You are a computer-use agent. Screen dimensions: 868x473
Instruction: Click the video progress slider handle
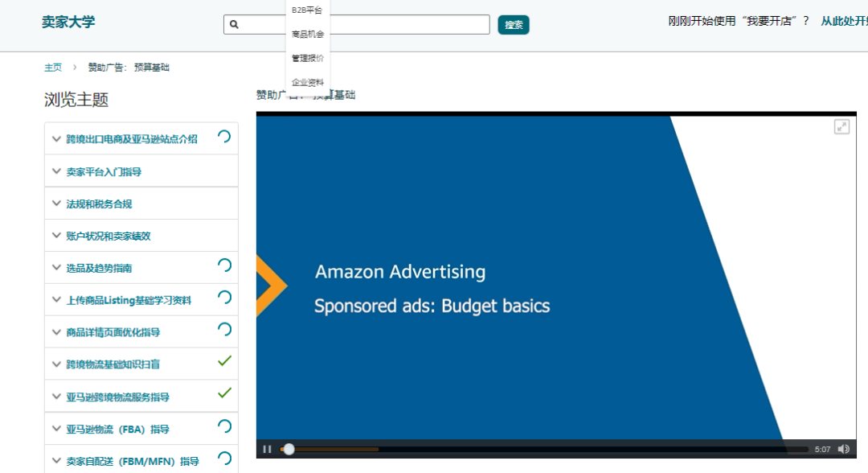tap(289, 449)
